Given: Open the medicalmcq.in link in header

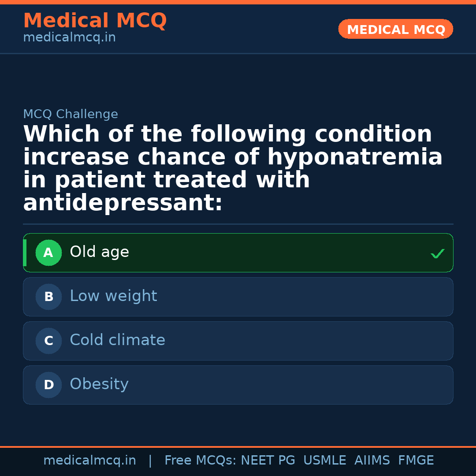Looking at the screenshot, I should click(x=69, y=37).
